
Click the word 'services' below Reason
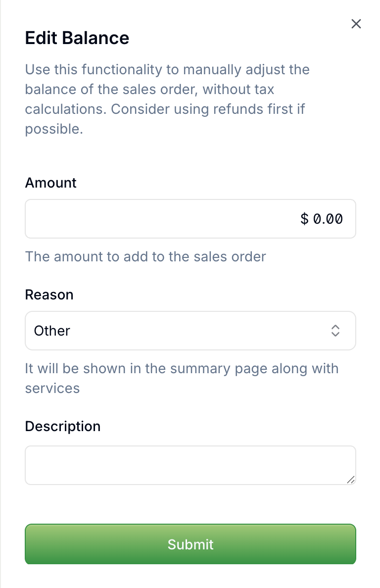pos(52,389)
